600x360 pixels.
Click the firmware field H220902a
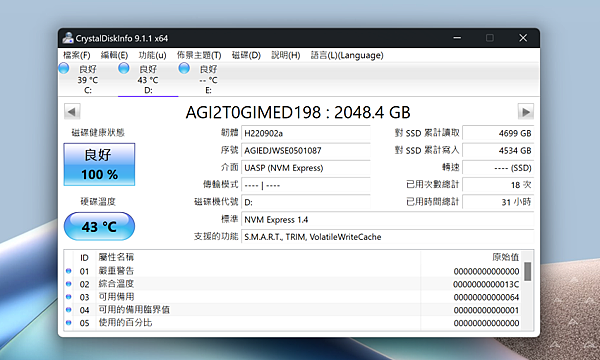tap(306, 133)
